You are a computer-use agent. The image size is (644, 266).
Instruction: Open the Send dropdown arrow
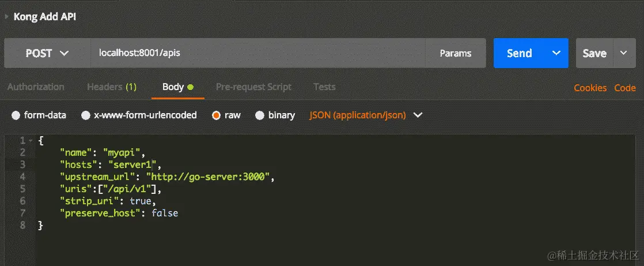[556, 53]
